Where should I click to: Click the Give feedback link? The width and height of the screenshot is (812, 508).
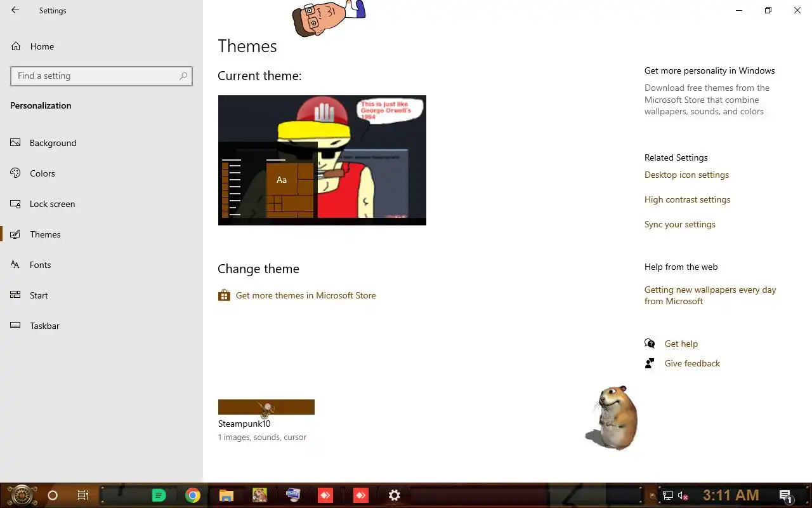click(x=692, y=363)
